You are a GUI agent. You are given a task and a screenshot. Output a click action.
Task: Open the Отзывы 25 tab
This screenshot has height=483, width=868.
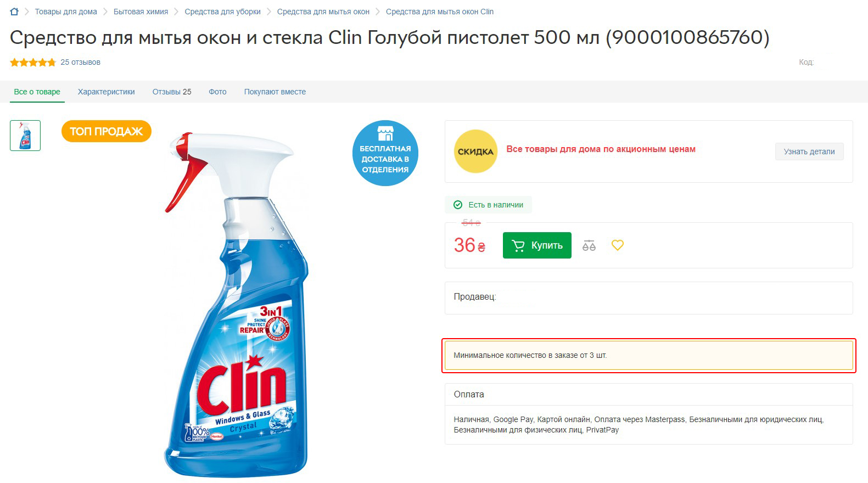(172, 92)
